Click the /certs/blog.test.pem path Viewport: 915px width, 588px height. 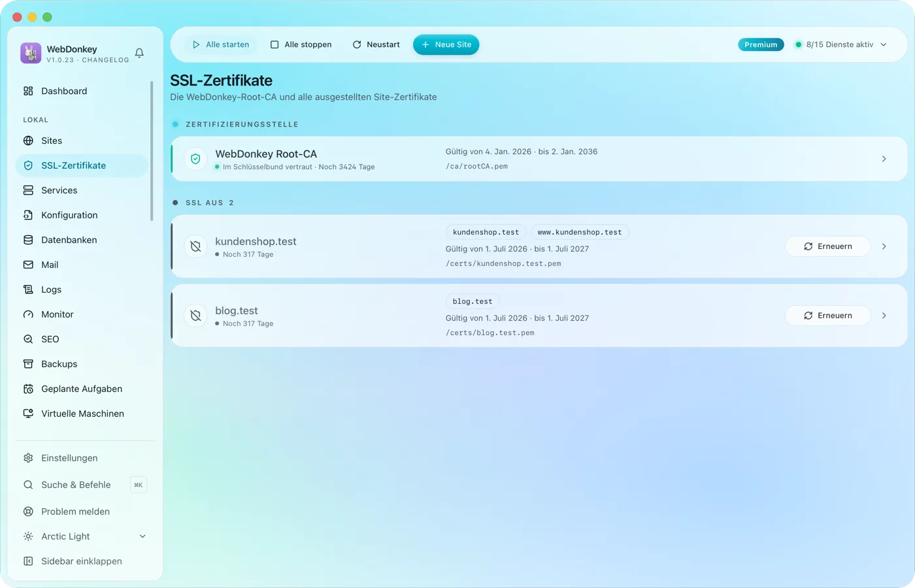[490, 333]
